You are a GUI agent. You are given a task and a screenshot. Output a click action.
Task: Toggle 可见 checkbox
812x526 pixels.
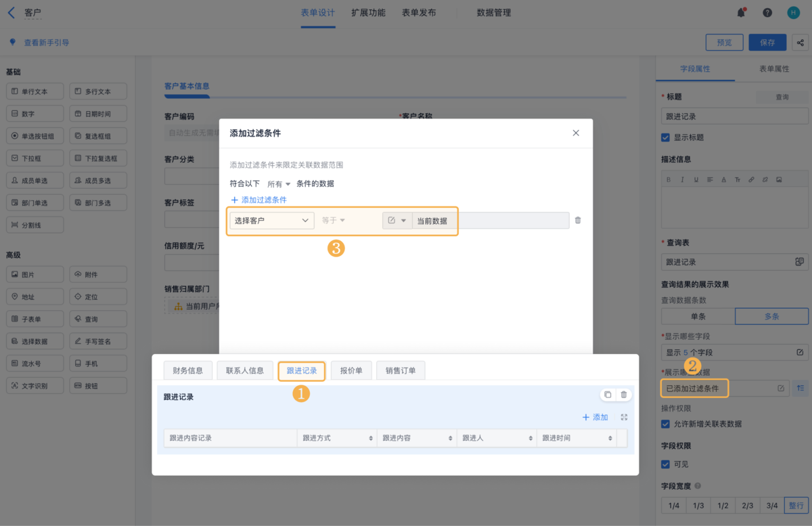point(665,464)
